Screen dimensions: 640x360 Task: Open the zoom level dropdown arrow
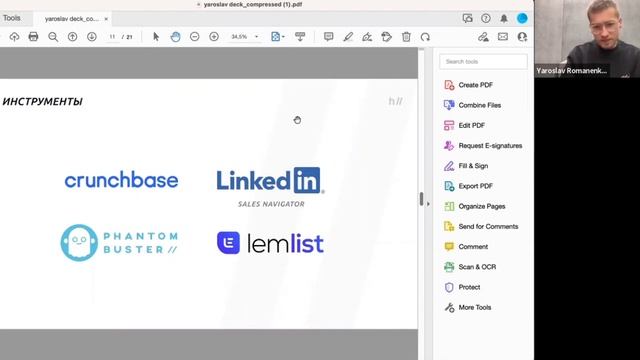(257, 37)
